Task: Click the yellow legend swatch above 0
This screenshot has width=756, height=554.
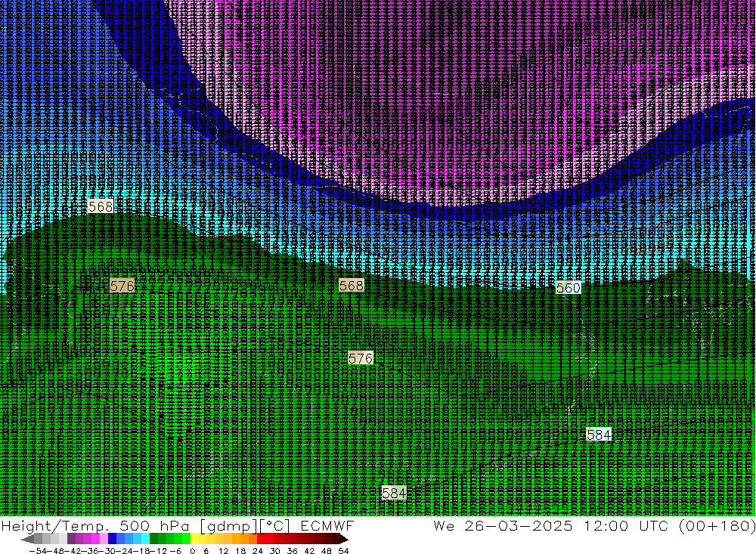Action: point(195,539)
